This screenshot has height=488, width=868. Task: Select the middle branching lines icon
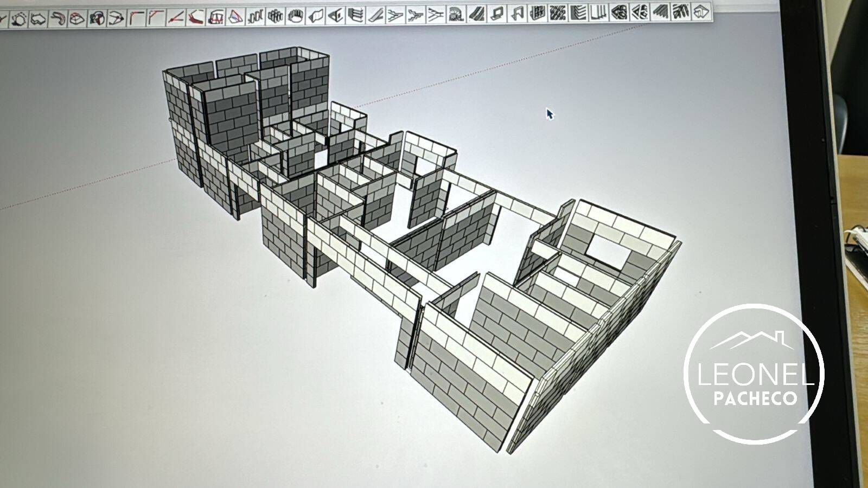coord(416,15)
